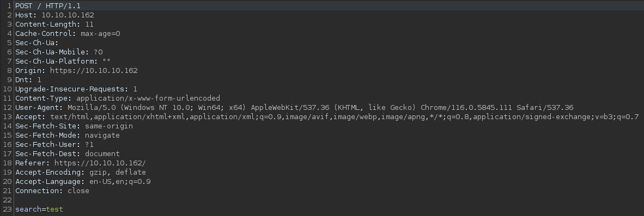Click the Sec-Ch-Ua-Mobile ?0 value
The width and height of the screenshot is (644, 216).
coord(98,52)
